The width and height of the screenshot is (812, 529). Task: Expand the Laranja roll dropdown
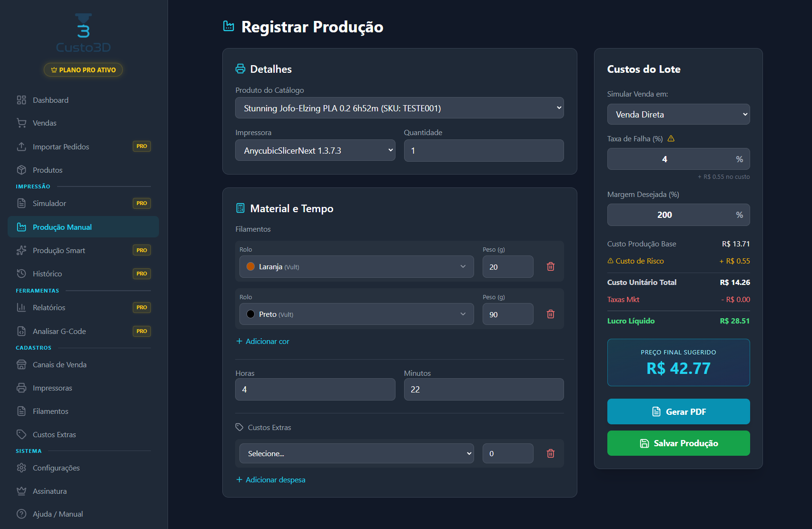[x=356, y=266]
